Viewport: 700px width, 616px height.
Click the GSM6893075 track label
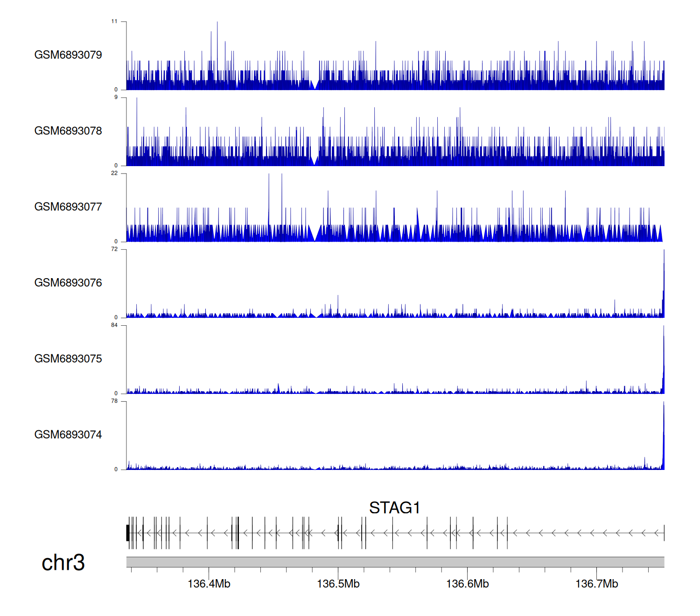[68, 359]
